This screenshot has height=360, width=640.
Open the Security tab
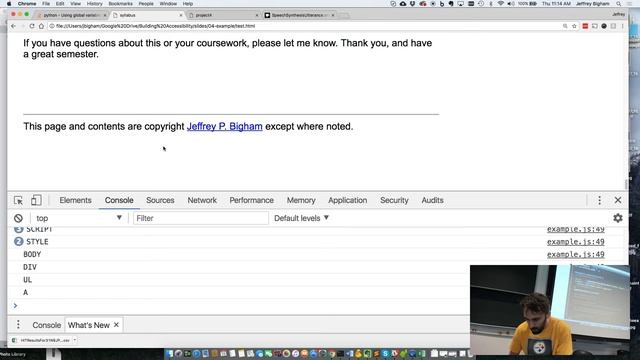click(394, 200)
